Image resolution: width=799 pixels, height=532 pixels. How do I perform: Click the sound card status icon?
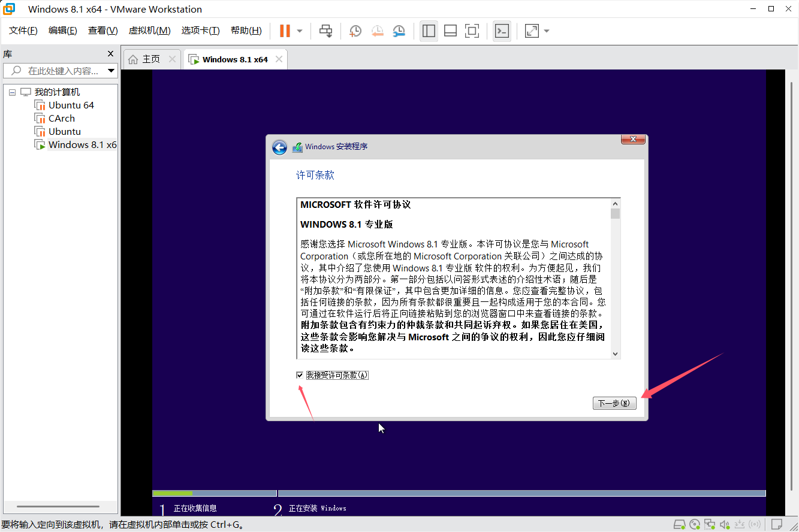[725, 524]
